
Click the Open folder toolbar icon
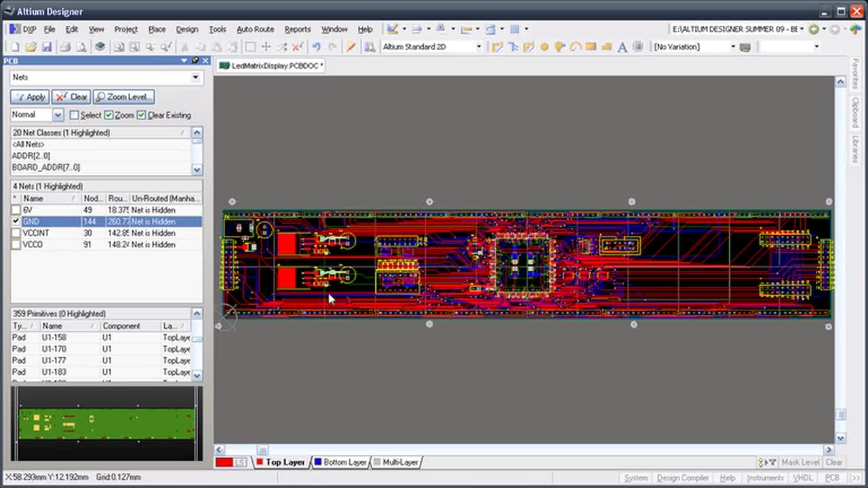[x=31, y=47]
